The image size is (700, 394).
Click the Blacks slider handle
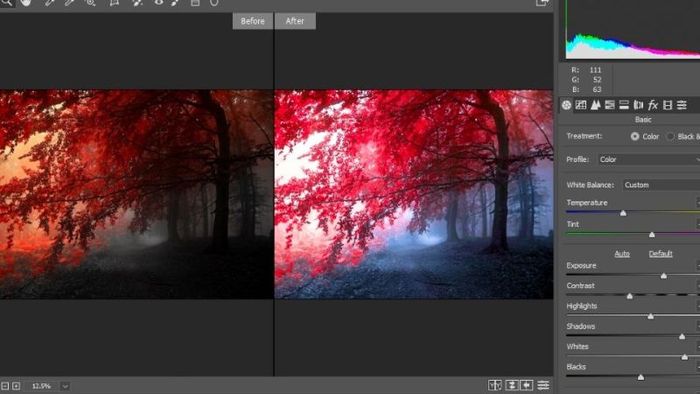(641, 377)
